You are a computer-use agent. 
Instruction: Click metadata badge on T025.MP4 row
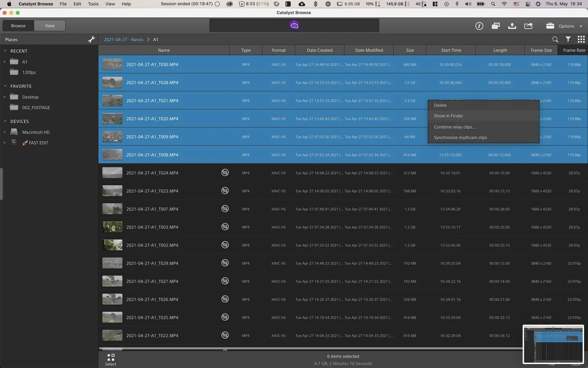[x=225, y=317]
